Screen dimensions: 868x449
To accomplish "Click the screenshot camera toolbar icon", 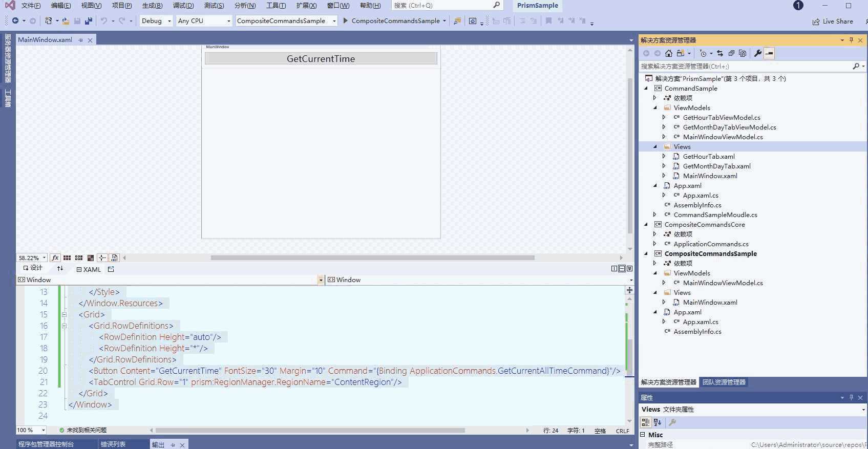I will pyautogui.click(x=473, y=20).
